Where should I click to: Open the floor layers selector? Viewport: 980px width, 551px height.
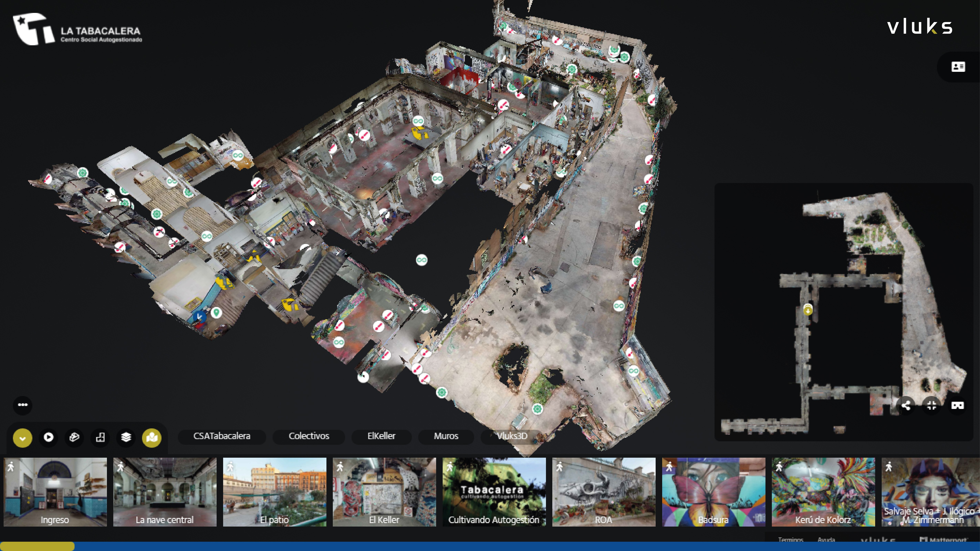[x=126, y=438]
